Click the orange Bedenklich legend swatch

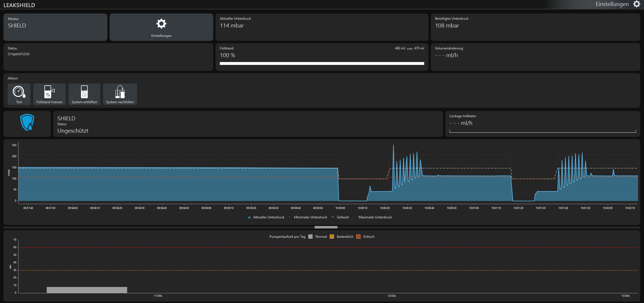332,237
